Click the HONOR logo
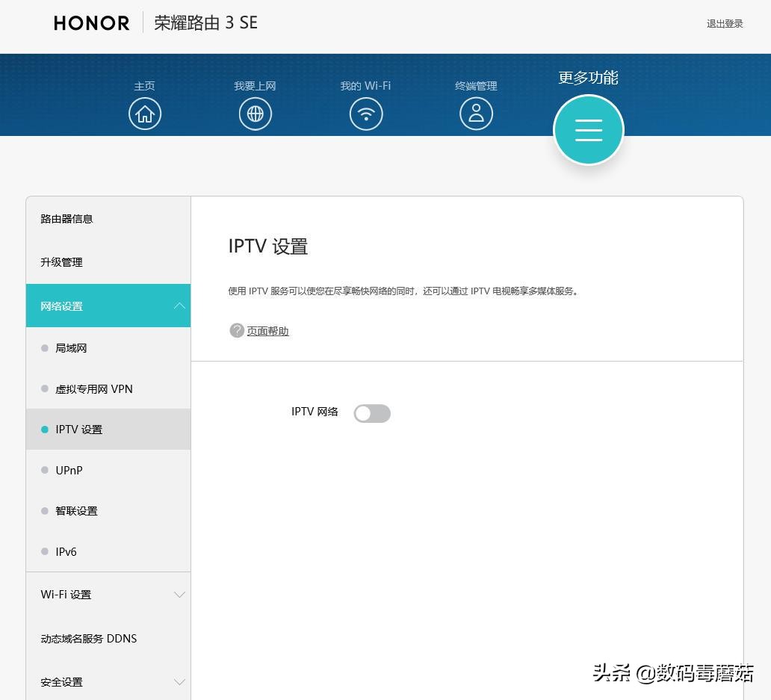Viewport: 771px width, 700px height. 91,23
